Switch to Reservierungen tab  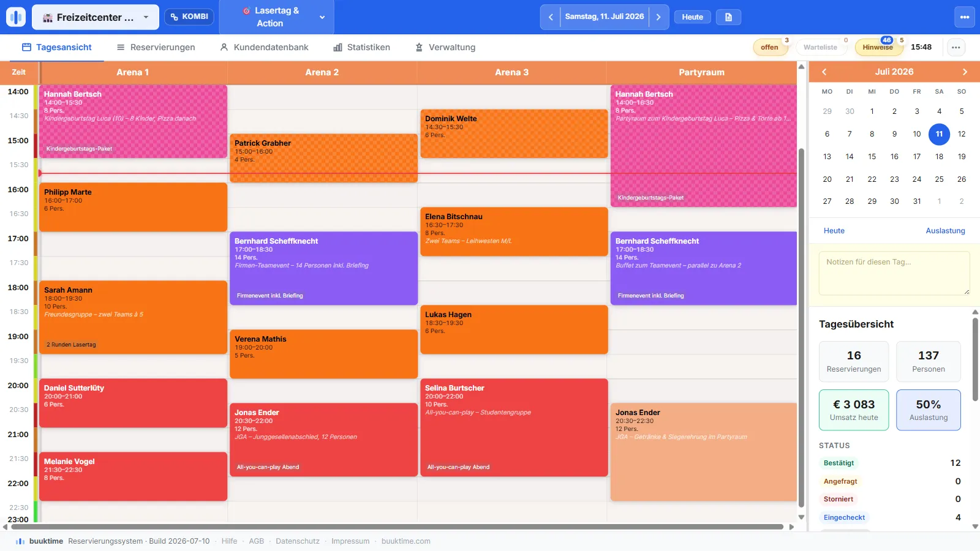(156, 47)
